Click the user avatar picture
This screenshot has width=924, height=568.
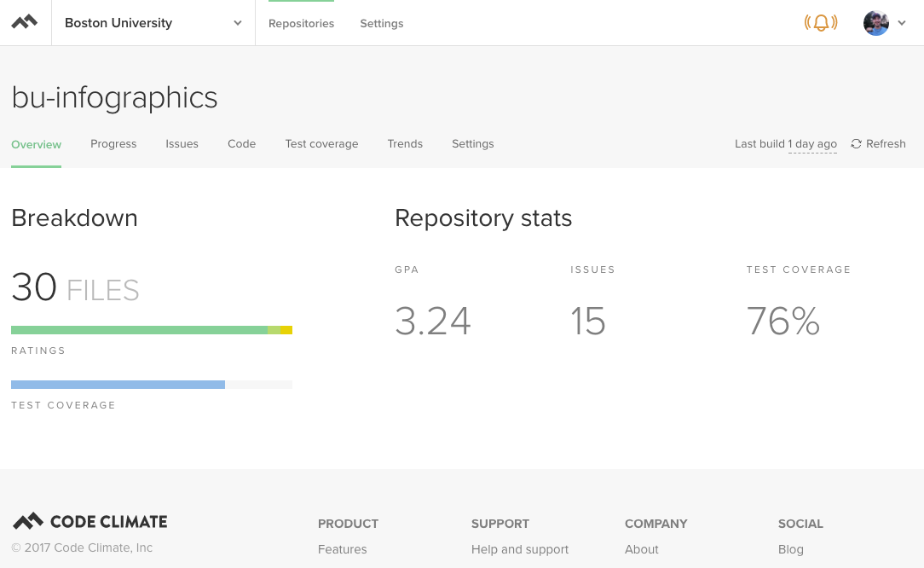(x=875, y=23)
